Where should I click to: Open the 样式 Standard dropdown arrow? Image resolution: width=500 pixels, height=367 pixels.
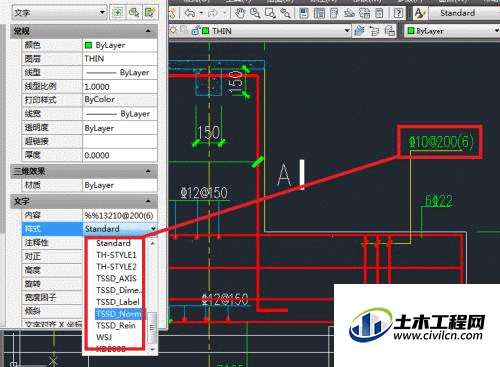tap(153, 229)
